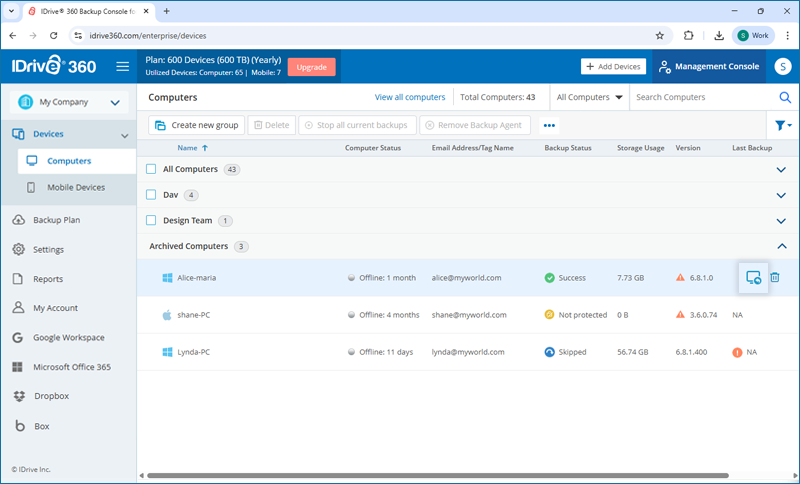
Task: Click the search magnifier icon
Action: 785,97
